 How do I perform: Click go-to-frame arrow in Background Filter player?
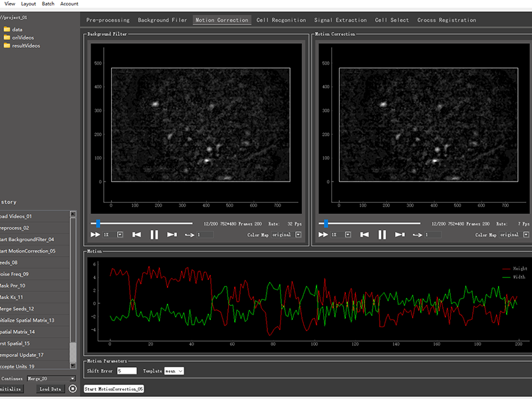tap(190, 235)
